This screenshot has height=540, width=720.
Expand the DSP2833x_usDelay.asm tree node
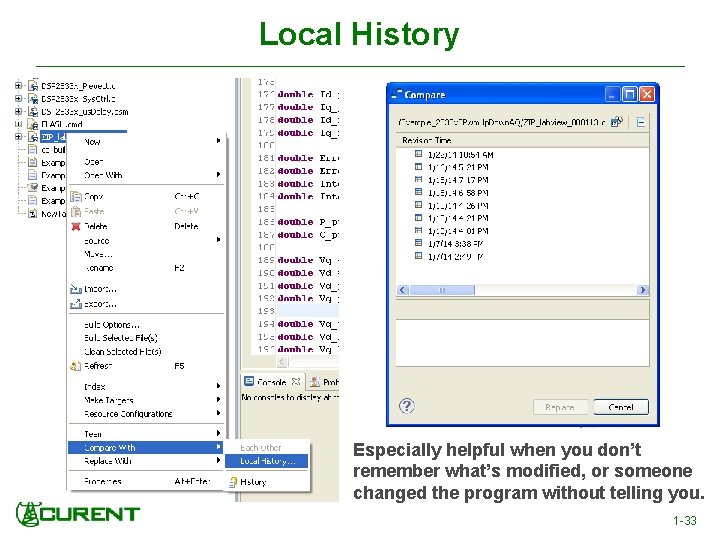coord(18,111)
